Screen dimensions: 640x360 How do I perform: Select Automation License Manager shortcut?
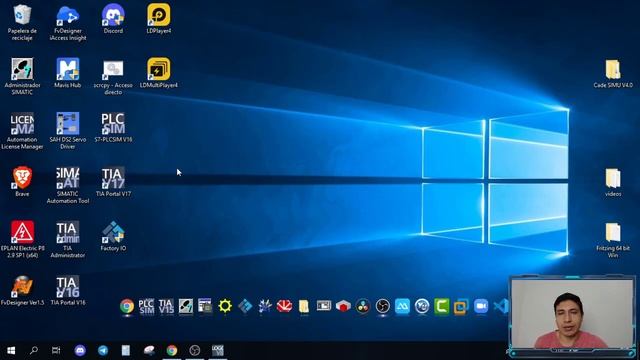(x=22, y=131)
